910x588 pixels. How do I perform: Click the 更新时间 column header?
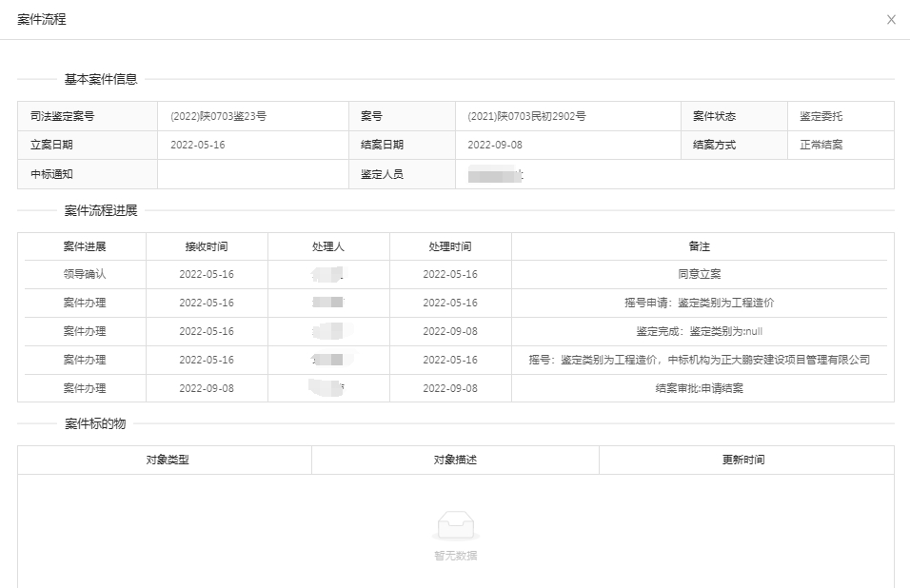(743, 460)
